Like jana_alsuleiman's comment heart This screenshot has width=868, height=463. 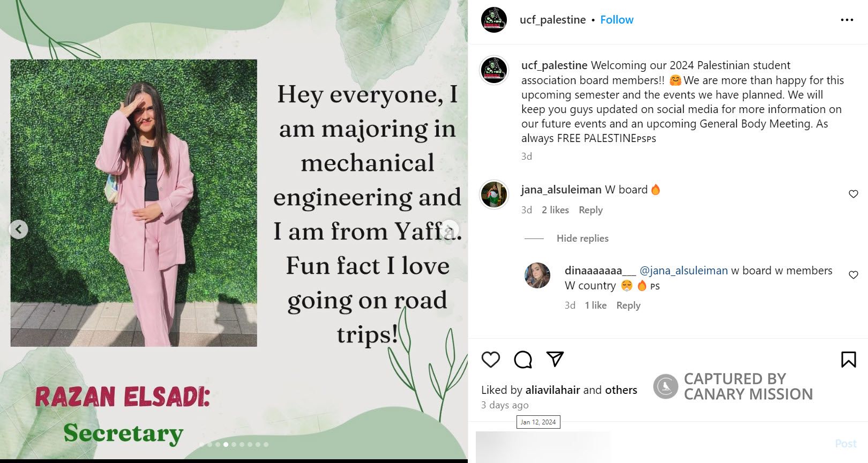854,194
